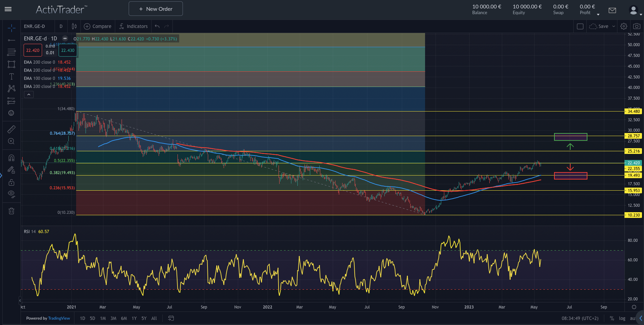Toggle lock all drawings tool
644x325 pixels.
(11, 182)
